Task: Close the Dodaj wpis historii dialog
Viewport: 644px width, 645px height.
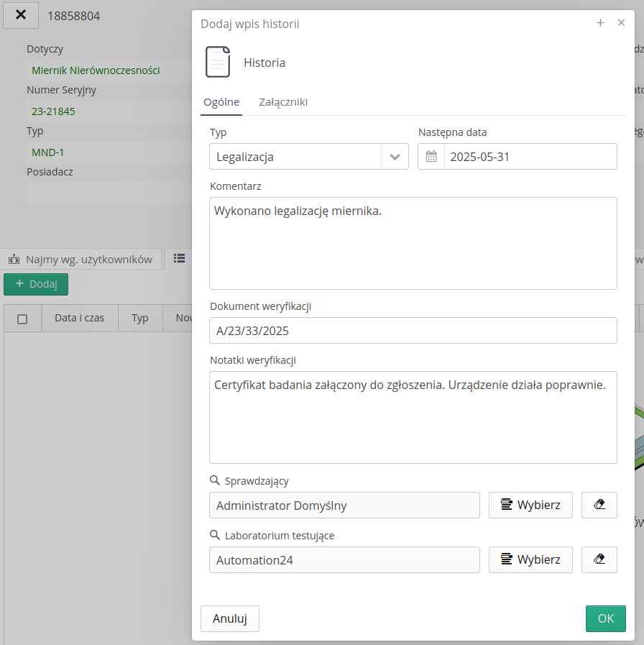Action: pyautogui.click(x=621, y=23)
